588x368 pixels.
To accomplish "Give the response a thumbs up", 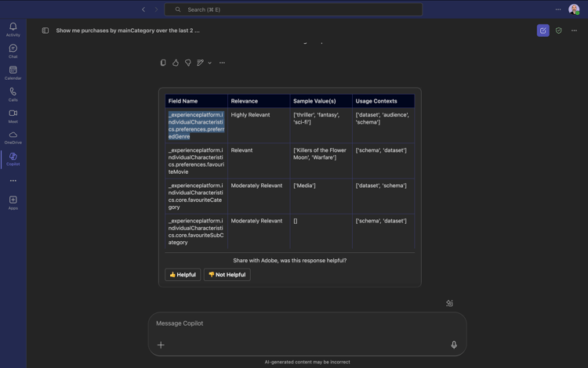I will click(176, 63).
